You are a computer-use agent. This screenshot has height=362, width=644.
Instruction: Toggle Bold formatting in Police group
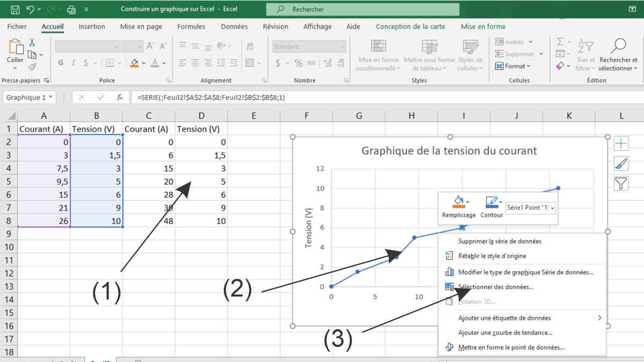point(61,63)
